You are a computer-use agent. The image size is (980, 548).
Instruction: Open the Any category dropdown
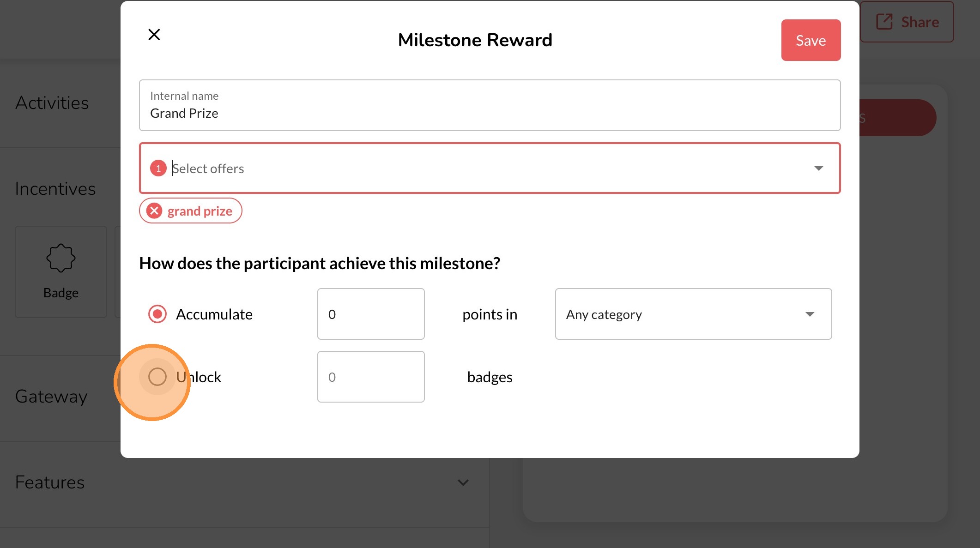(693, 314)
